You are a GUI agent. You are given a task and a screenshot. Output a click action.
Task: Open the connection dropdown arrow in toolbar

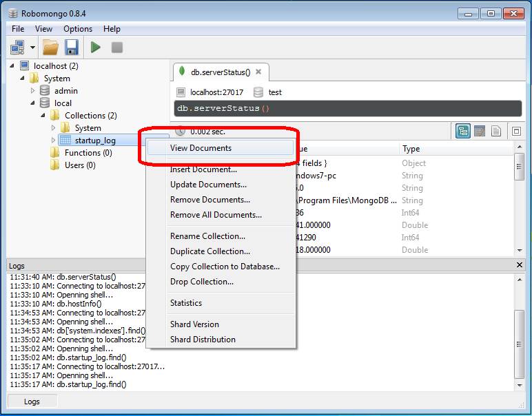pyautogui.click(x=32, y=48)
